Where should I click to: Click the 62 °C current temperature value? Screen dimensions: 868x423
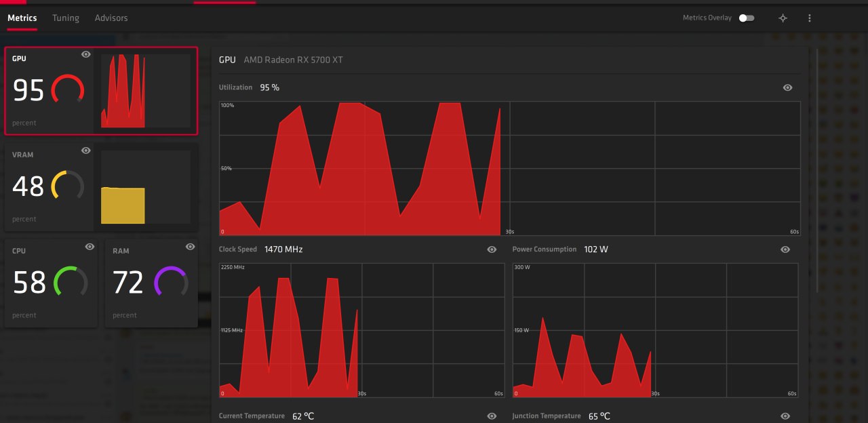tap(303, 416)
